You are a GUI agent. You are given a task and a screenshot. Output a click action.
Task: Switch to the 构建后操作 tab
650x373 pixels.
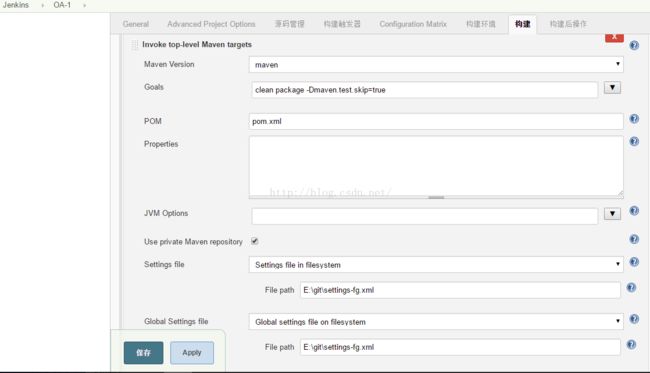(x=568, y=24)
